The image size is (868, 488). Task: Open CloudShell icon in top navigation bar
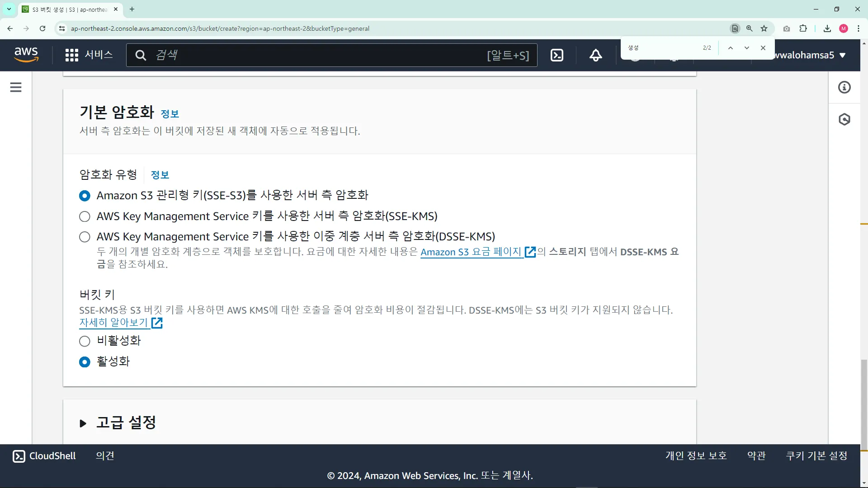tap(557, 55)
